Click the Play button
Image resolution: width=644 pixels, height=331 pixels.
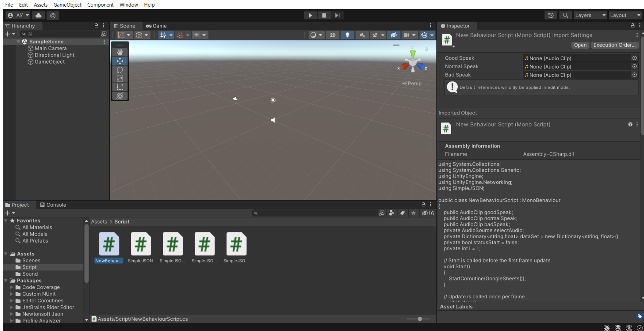tap(310, 15)
